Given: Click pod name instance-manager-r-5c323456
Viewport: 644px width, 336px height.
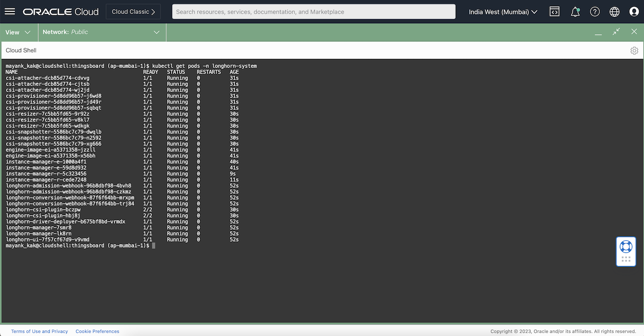Looking at the screenshot, I should (46, 174).
